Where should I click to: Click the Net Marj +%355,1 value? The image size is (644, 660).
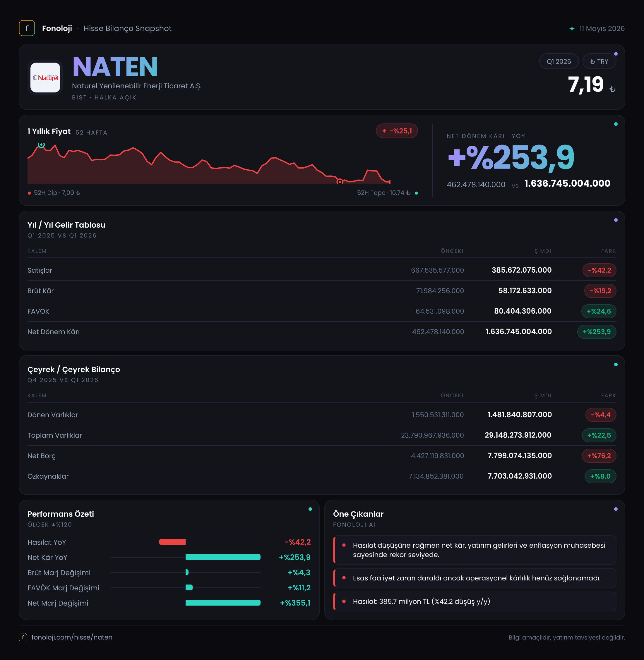click(x=295, y=603)
